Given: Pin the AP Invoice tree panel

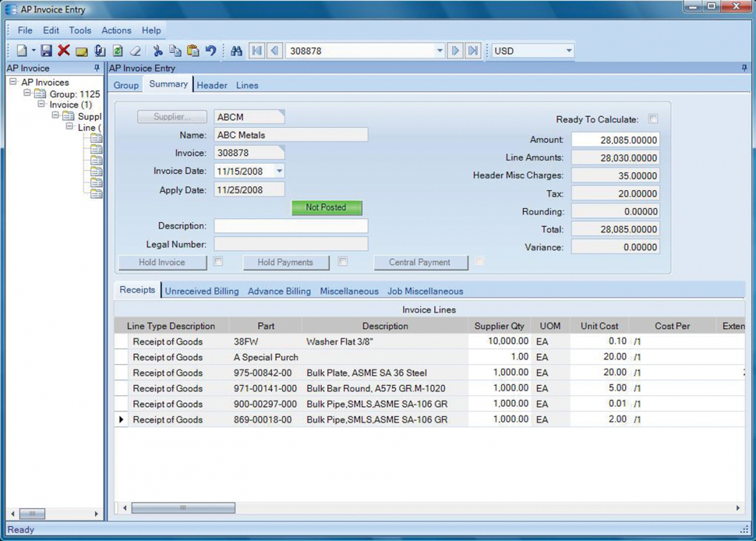Looking at the screenshot, I should pos(97,68).
